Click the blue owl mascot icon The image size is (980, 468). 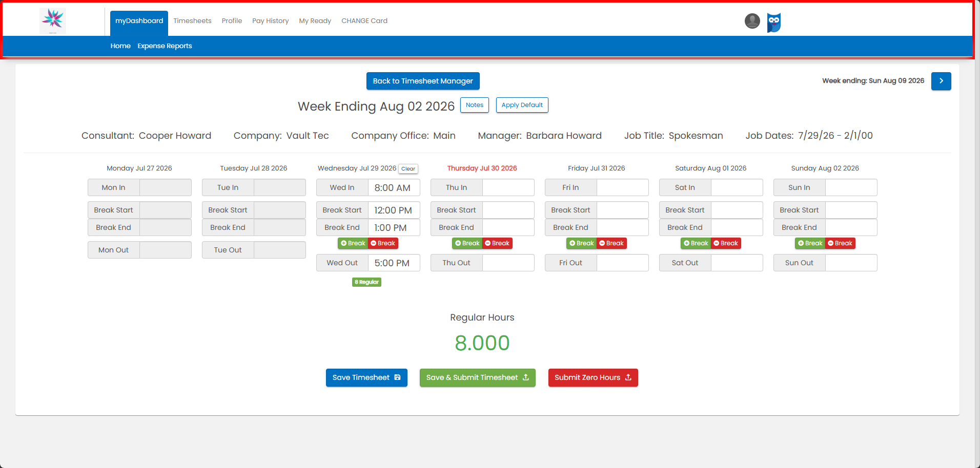coord(774,23)
